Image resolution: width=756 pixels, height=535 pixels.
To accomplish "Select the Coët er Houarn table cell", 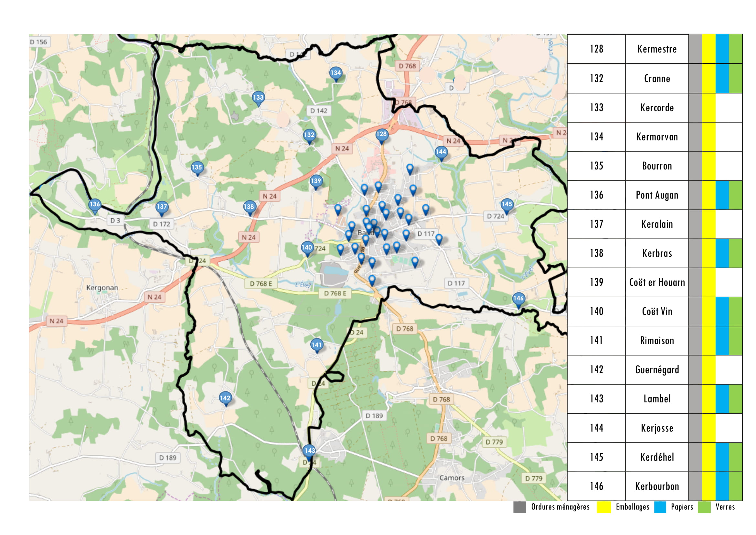I will (657, 282).
